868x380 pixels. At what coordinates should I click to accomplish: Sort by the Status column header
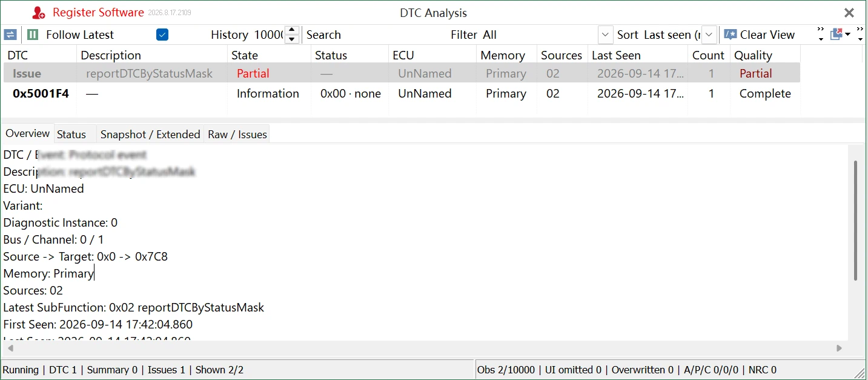[350, 55]
